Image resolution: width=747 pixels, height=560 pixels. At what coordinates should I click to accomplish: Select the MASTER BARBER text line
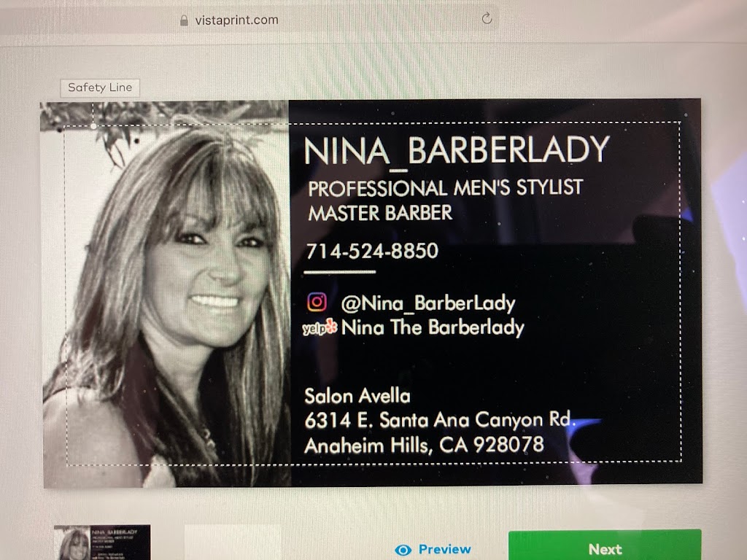coord(380,213)
